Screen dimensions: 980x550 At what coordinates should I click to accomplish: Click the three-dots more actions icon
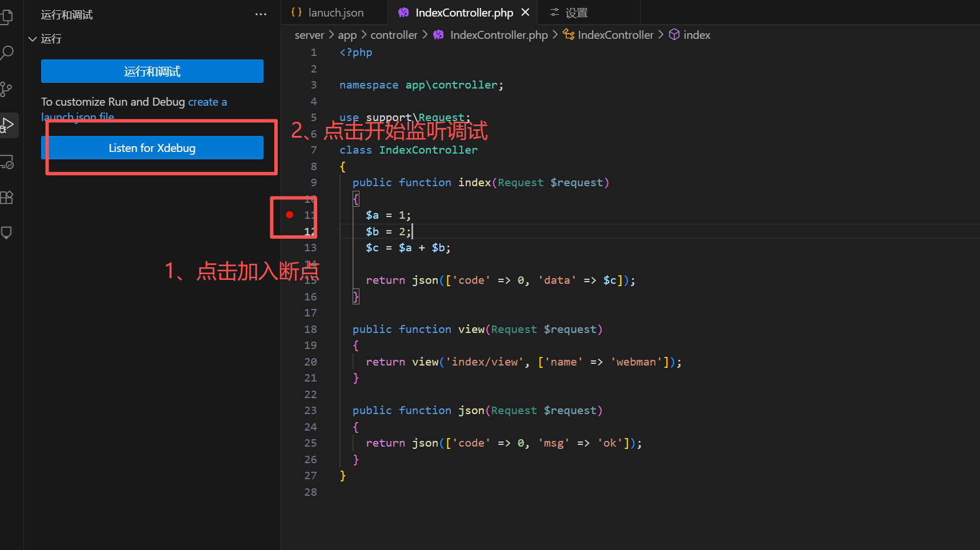click(x=261, y=15)
